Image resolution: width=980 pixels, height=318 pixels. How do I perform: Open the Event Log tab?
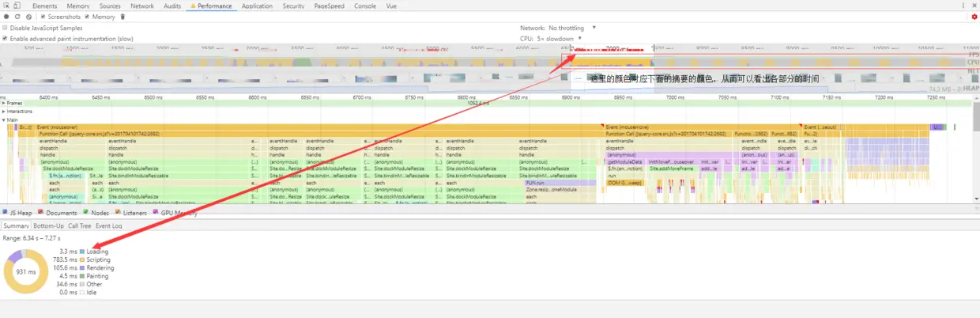pos(109,225)
